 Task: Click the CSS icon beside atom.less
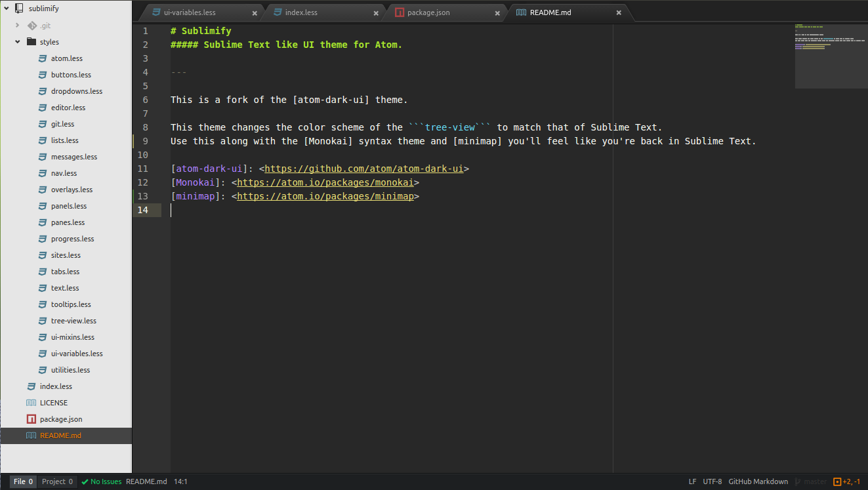[42, 58]
